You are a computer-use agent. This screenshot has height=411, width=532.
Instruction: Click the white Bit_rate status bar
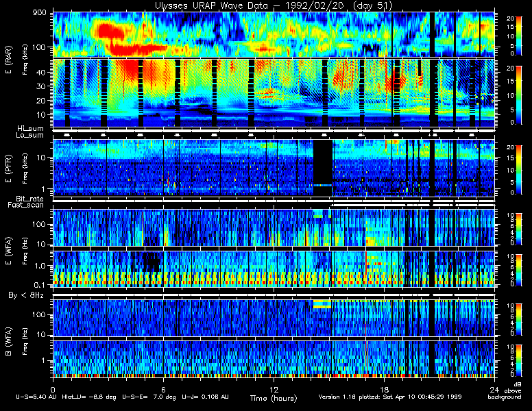point(274,201)
